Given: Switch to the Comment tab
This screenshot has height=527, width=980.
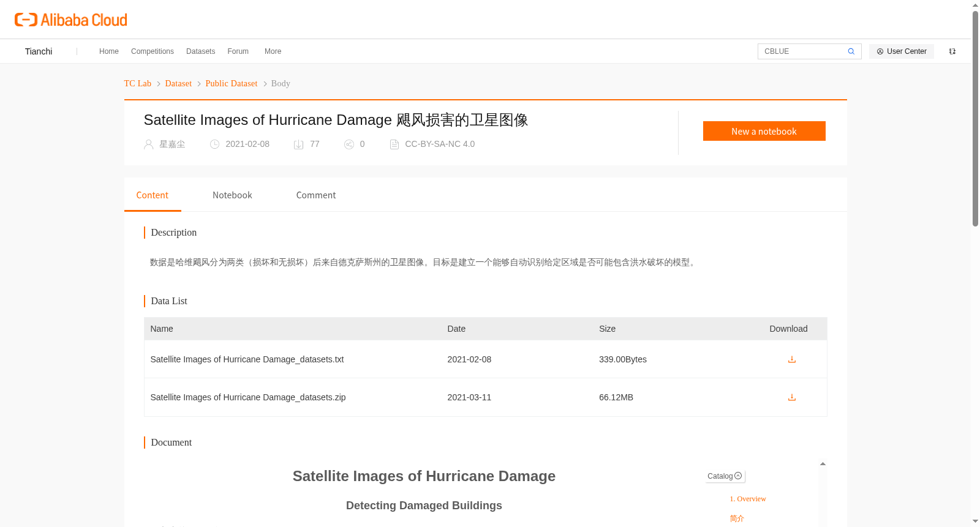Looking at the screenshot, I should tap(316, 195).
